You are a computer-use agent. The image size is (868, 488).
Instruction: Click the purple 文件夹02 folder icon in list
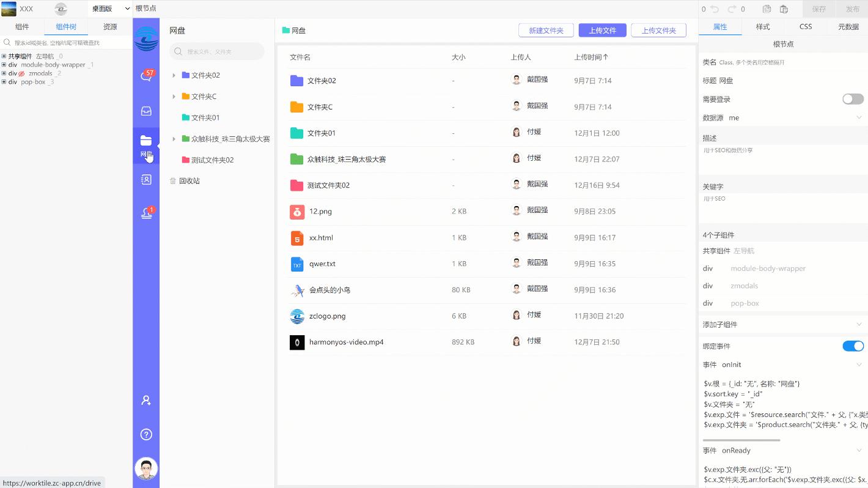[x=296, y=81]
